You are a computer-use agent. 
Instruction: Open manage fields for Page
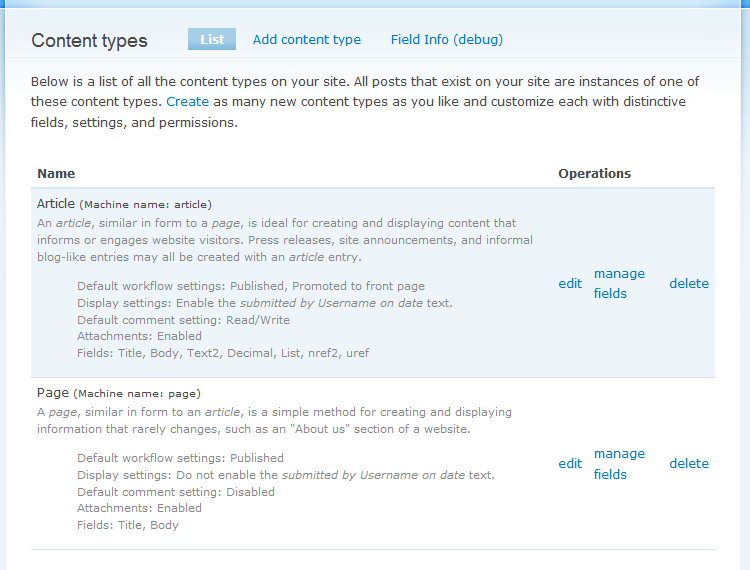pyautogui.click(x=619, y=464)
